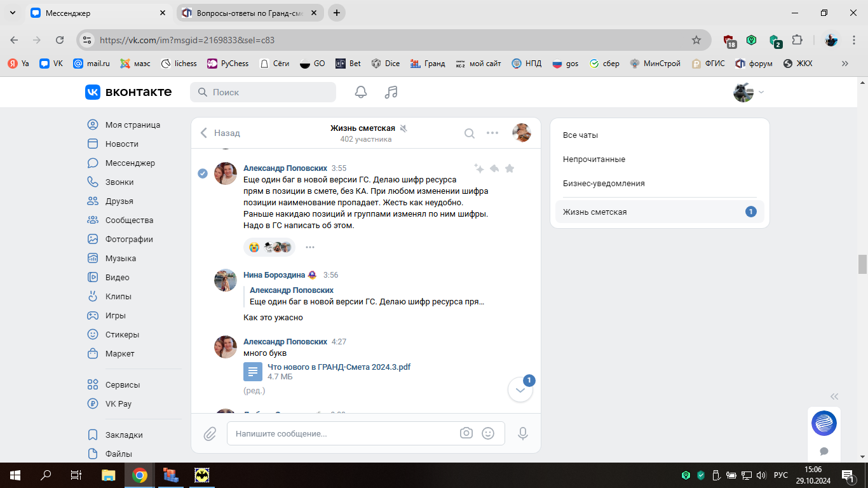Collapse the side panel with double chevron
868x488 pixels.
[834, 395]
